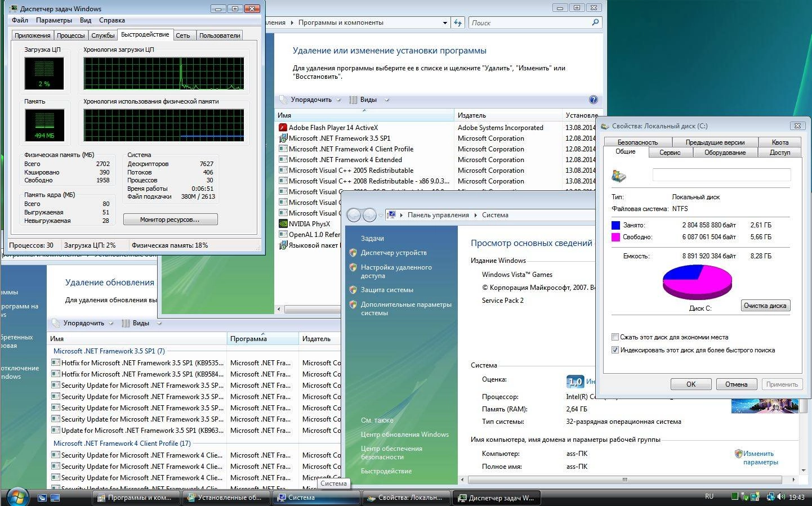Click the shield icon next to Защита системы

point(353,290)
